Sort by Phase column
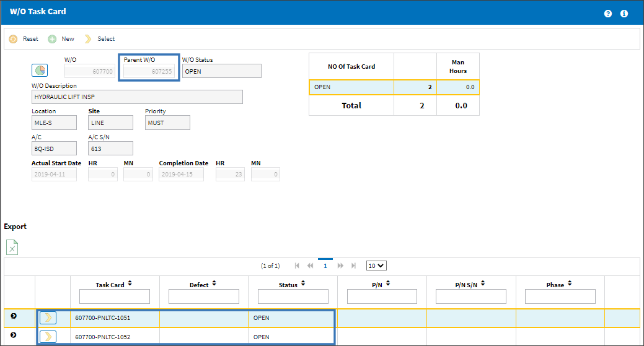The width and height of the screenshot is (644, 346). [x=570, y=283]
